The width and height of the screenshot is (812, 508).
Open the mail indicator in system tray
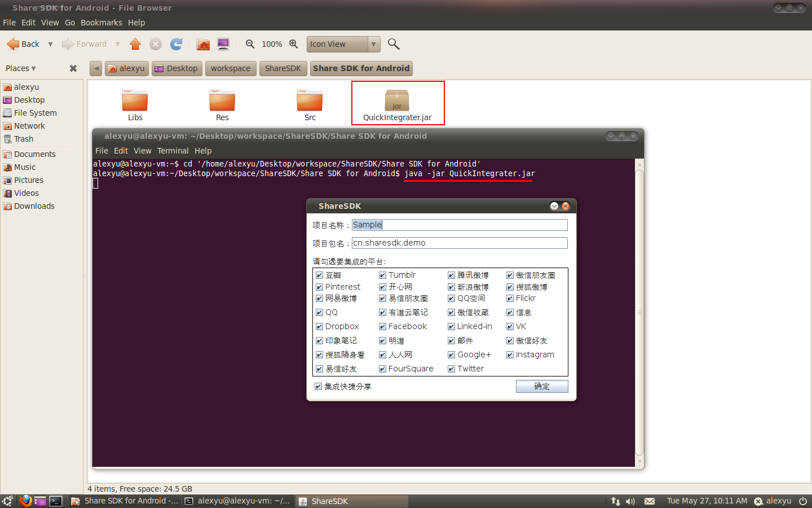tap(650, 501)
